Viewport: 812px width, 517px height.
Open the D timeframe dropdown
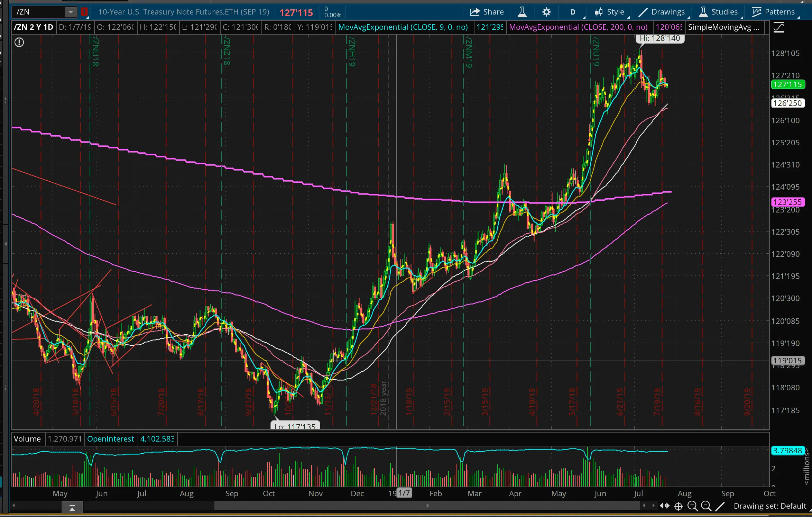pos(573,12)
